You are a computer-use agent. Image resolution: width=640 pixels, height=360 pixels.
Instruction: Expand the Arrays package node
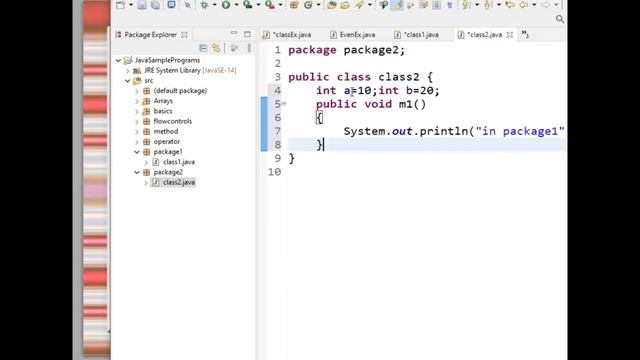click(x=137, y=101)
